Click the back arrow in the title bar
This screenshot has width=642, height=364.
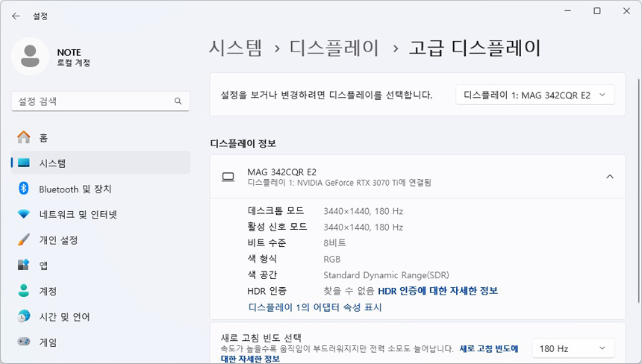pyautogui.click(x=16, y=15)
